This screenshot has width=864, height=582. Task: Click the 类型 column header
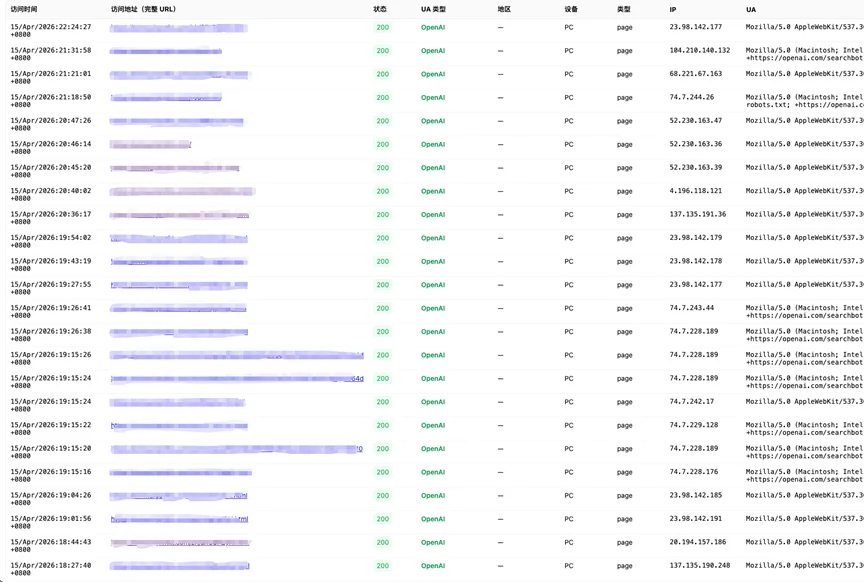tap(624, 9)
